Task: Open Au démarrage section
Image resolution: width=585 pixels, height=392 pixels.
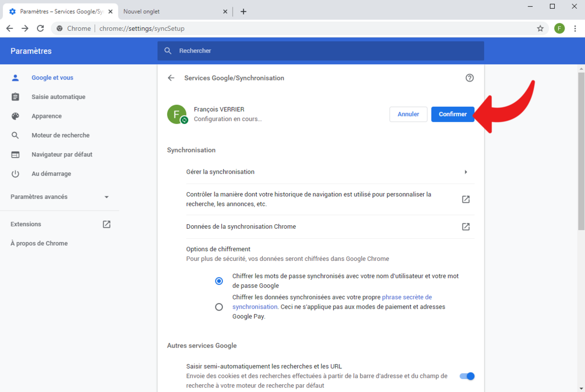Action: pyautogui.click(x=51, y=174)
